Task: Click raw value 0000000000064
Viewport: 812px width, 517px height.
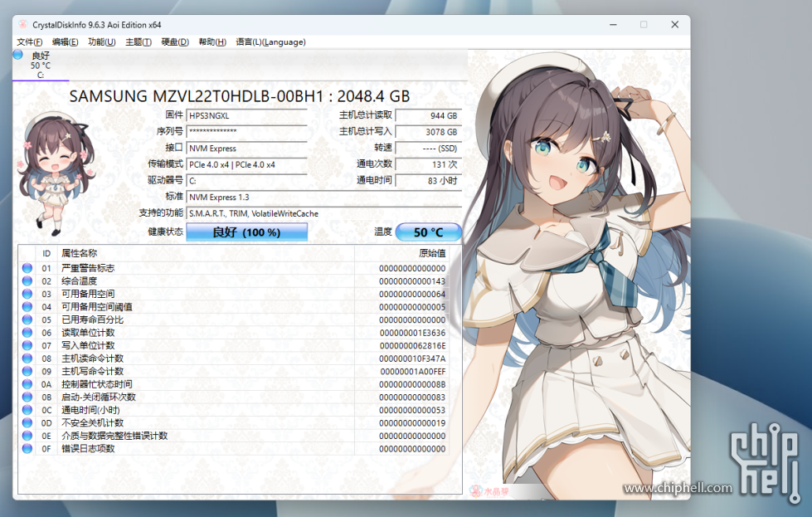Action: (412, 295)
